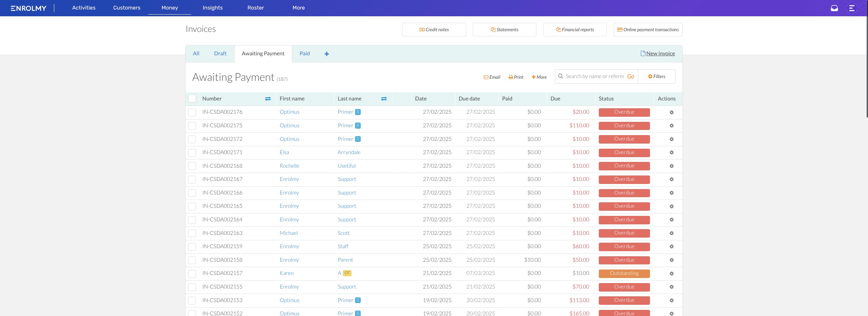868x316 pixels.
Task: Open actions gear for invoice IN-CSDA002155
Action: click(671, 287)
